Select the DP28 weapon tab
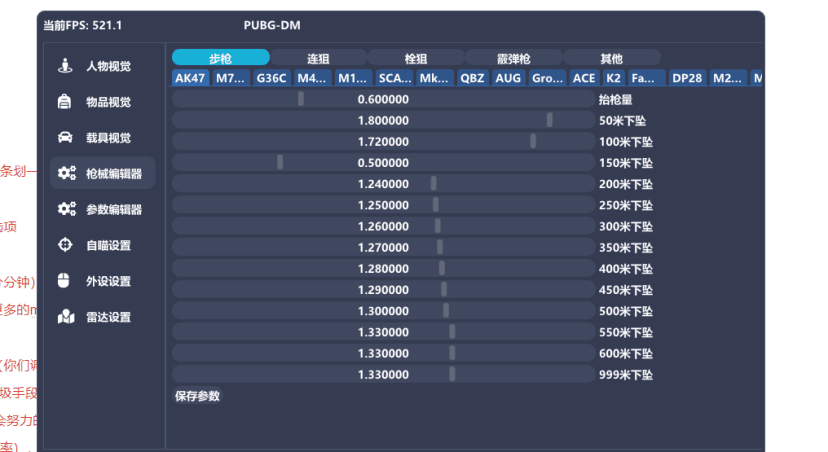Viewport: 828px width, 452px height. (687, 78)
